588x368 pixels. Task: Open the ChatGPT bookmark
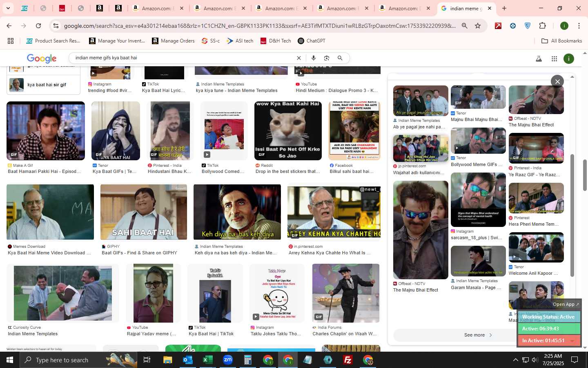click(312, 41)
